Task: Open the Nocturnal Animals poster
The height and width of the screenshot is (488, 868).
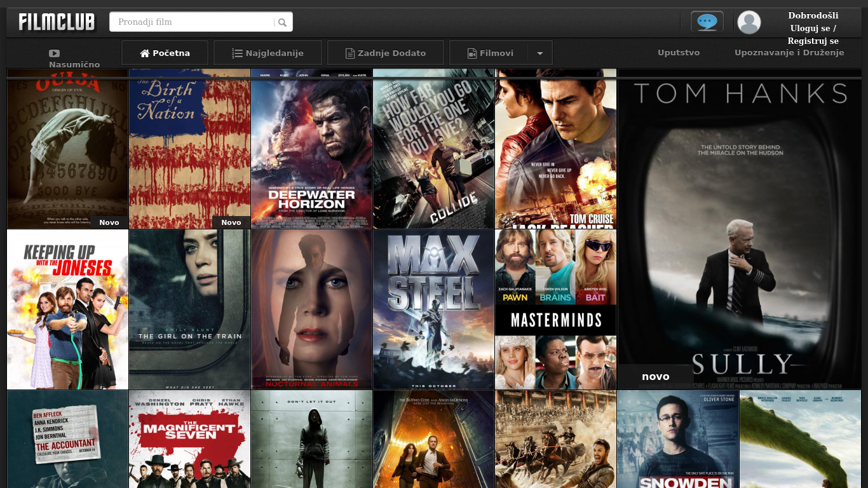Action: [311, 309]
